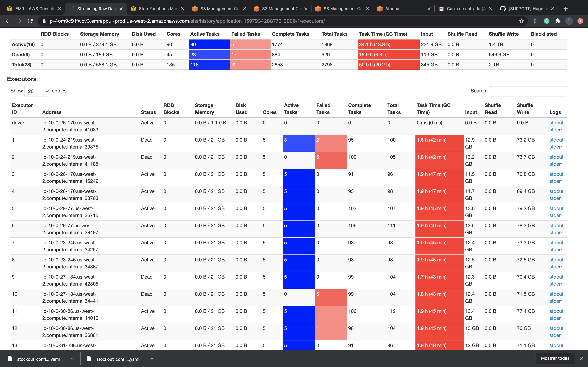
Task: Expand first stockout_confi yaml download menu
Action: [72, 359]
